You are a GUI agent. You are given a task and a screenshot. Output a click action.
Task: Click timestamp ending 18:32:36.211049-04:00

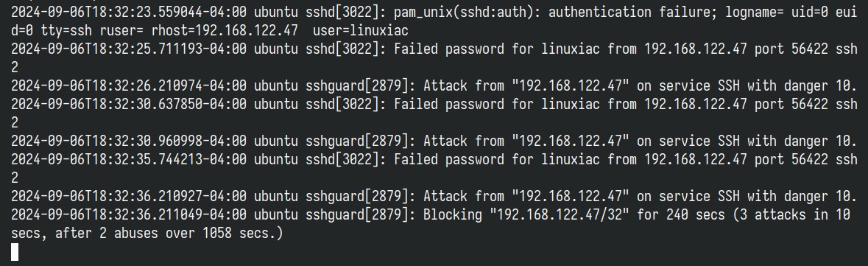point(128,214)
